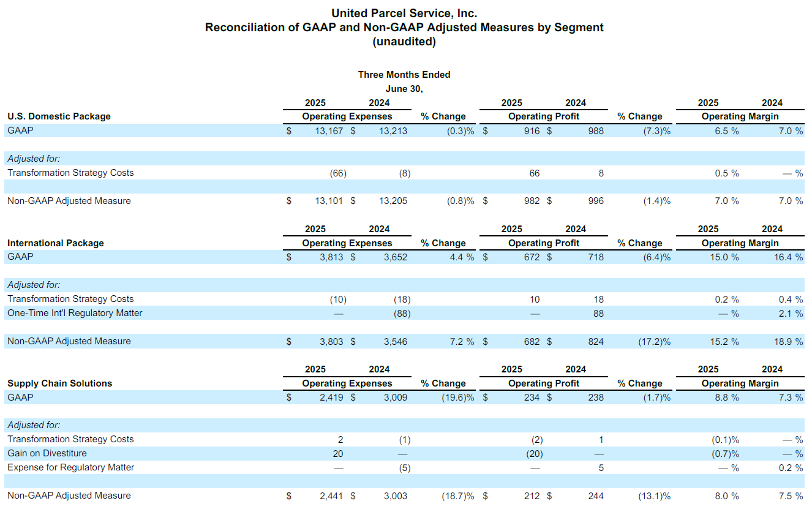Click the 3,803 adjusted operating expenses value
The width and height of the screenshot is (812, 509).
point(332,341)
